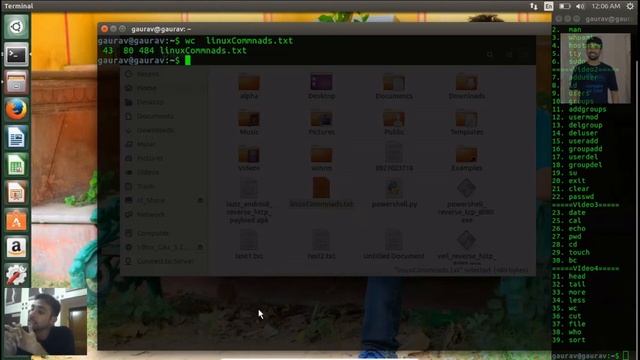
Task: Click '23. date' in right terminal
Action: [x=569, y=213]
